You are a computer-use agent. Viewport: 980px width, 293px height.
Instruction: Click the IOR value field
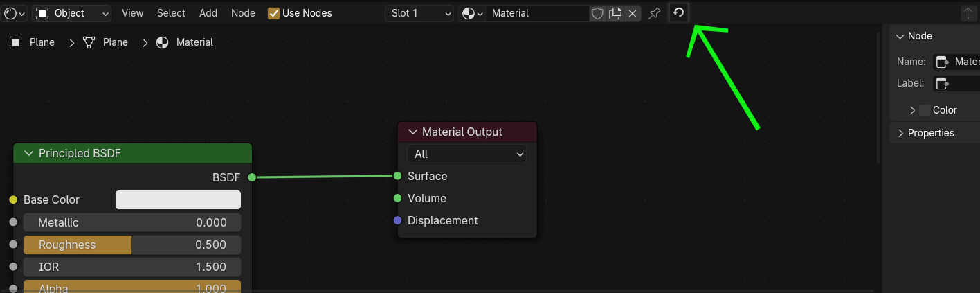click(132, 267)
